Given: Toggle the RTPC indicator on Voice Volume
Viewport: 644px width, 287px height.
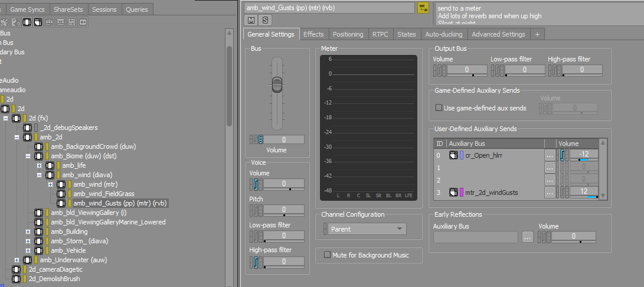Looking at the screenshot, I should pos(256,184).
